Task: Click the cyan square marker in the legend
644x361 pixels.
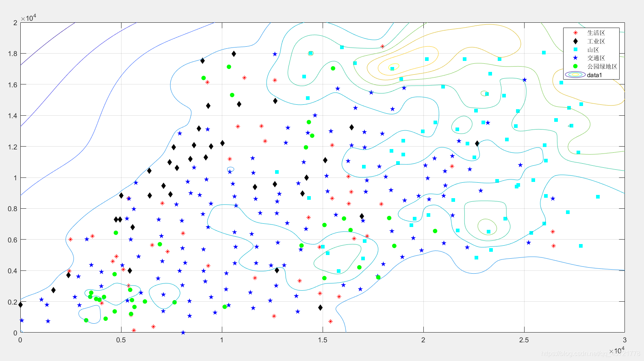Action: pos(575,50)
